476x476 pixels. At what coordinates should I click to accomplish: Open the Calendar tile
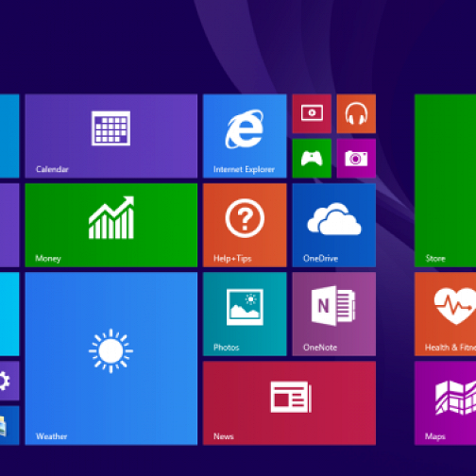[x=111, y=136]
